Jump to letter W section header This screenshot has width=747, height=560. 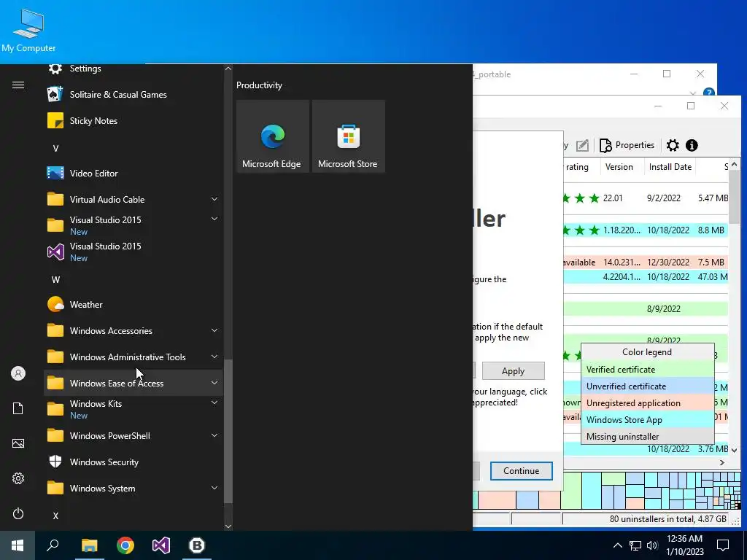click(55, 280)
